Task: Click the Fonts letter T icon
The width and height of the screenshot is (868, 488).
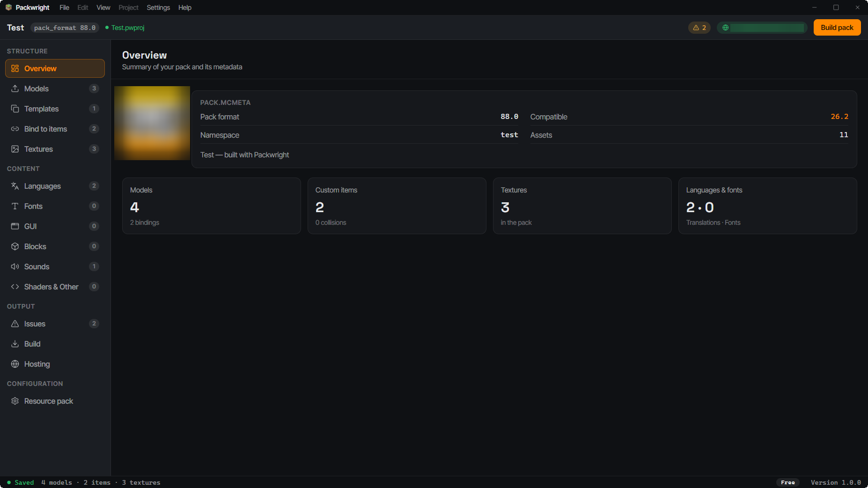Action: point(15,206)
